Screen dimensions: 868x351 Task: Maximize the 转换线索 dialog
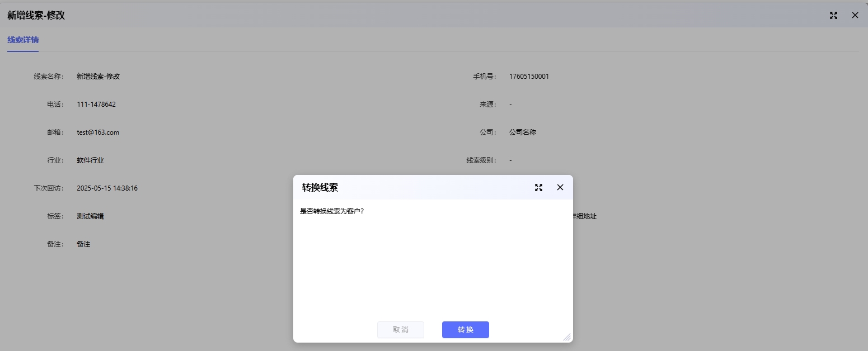pos(538,188)
